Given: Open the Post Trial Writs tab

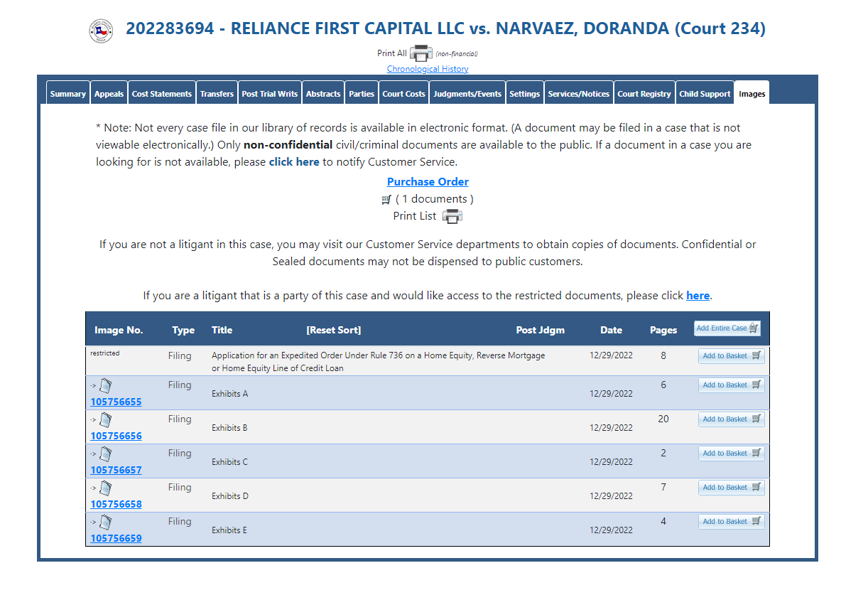Looking at the screenshot, I should (270, 93).
